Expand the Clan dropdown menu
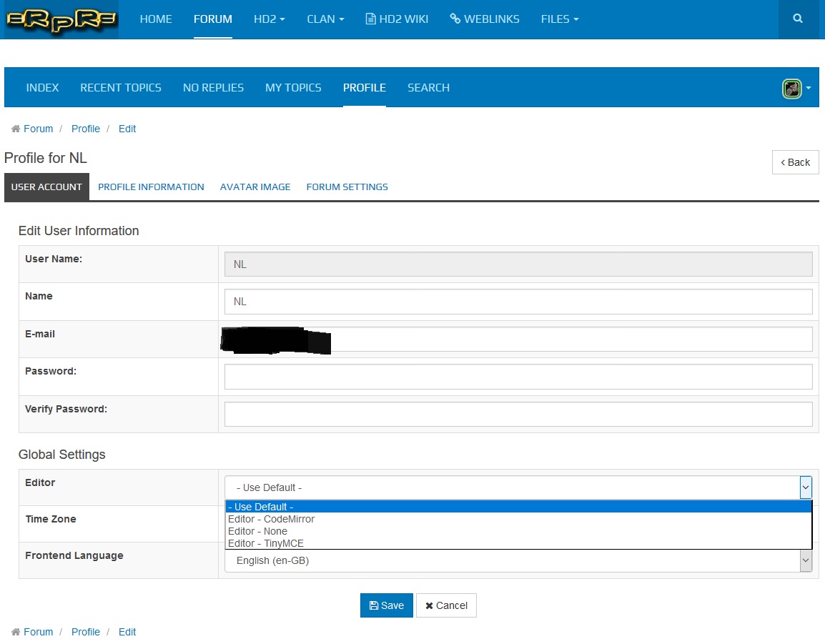 click(x=325, y=19)
